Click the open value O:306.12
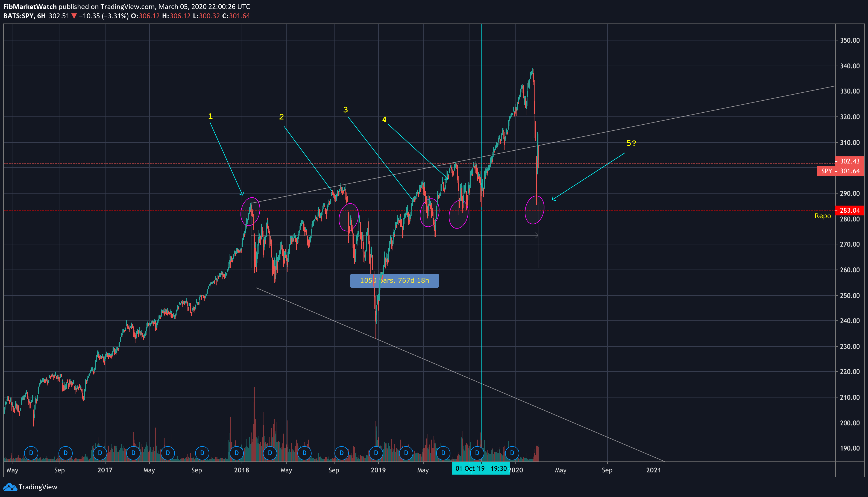Viewport: 868px width, 497px height. click(145, 16)
